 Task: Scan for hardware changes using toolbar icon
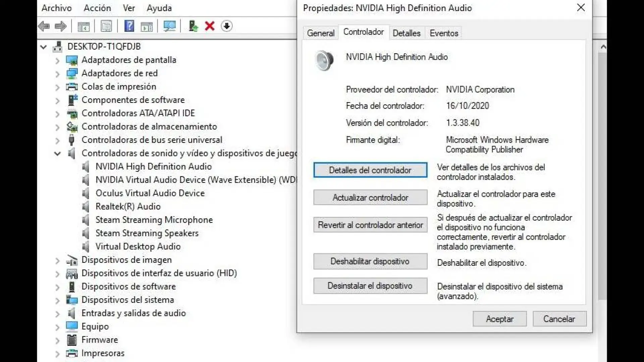[169, 26]
